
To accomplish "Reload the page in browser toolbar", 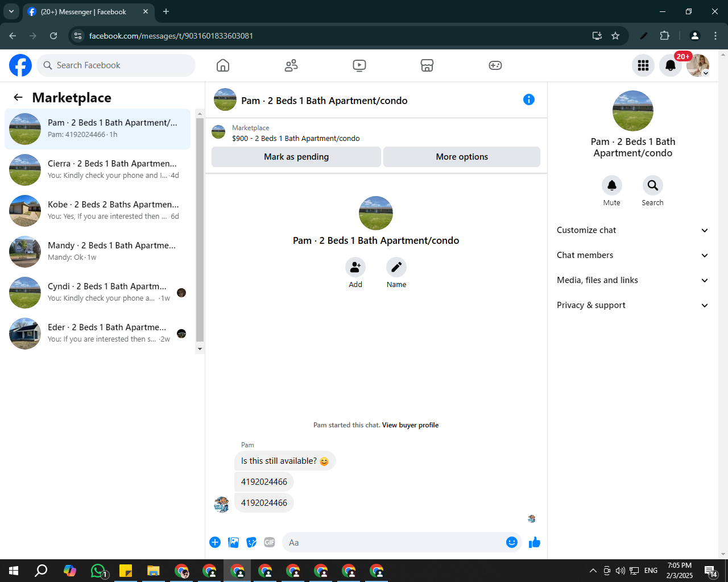I will click(x=53, y=36).
